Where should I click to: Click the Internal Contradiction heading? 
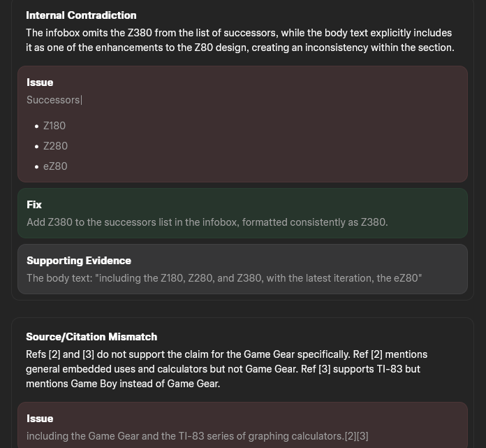pyautogui.click(x=81, y=15)
